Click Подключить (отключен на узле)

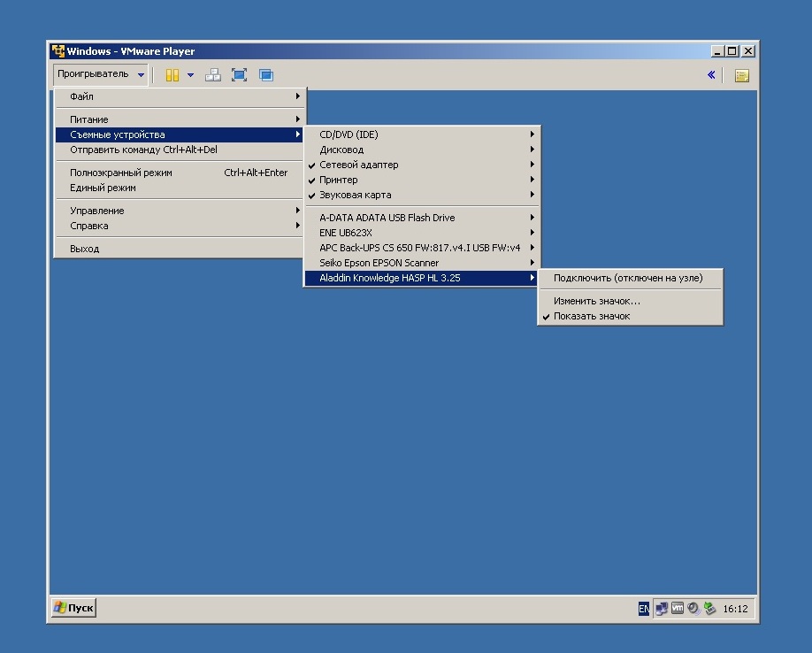(x=627, y=278)
